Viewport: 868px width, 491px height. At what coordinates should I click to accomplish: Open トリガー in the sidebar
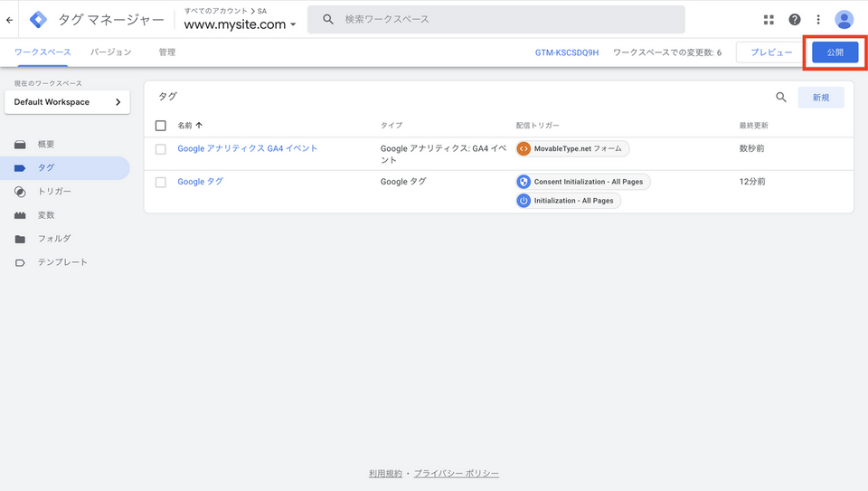click(54, 192)
